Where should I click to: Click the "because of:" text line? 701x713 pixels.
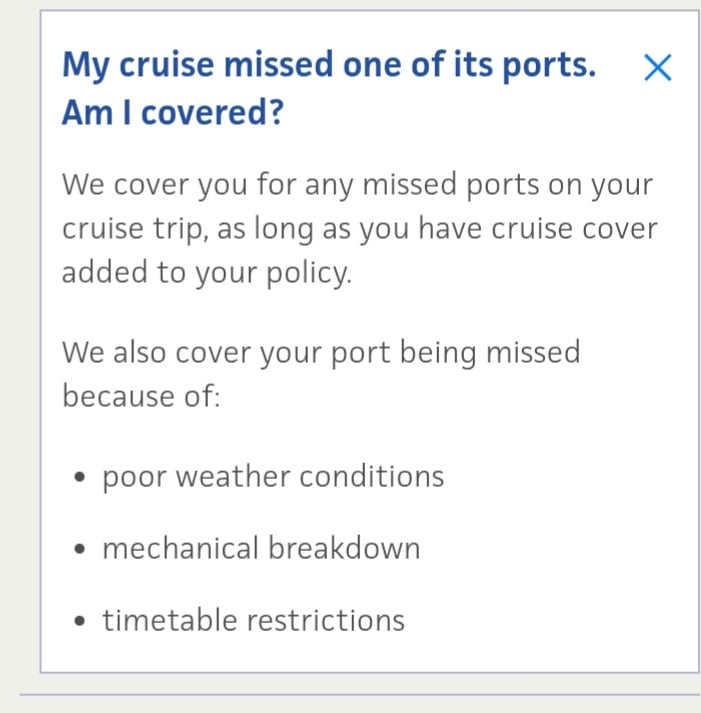click(141, 396)
